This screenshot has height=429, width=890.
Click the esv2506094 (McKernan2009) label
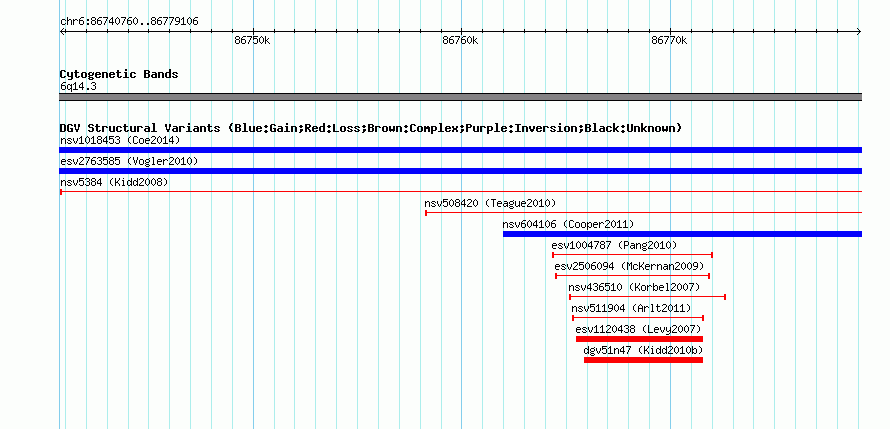tap(629, 266)
